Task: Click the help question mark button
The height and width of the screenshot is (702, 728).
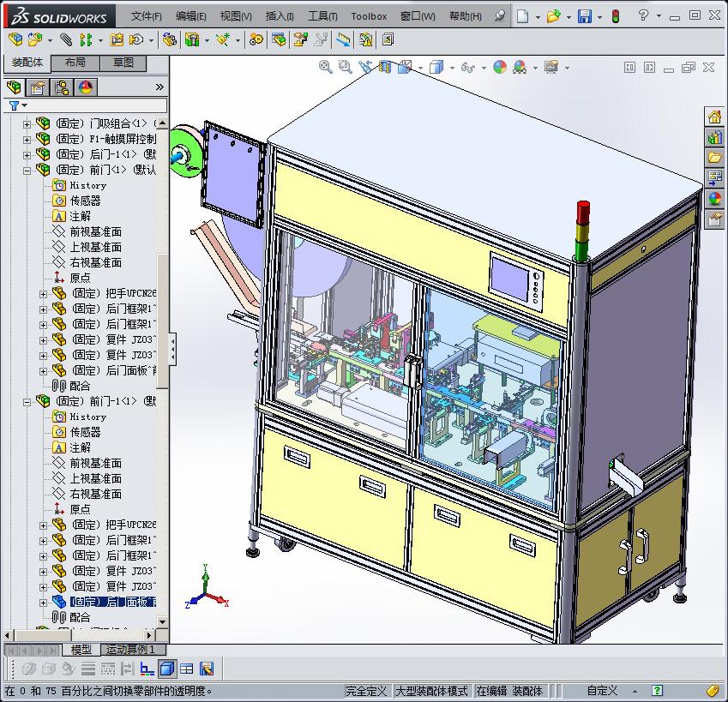Action: tap(644, 15)
